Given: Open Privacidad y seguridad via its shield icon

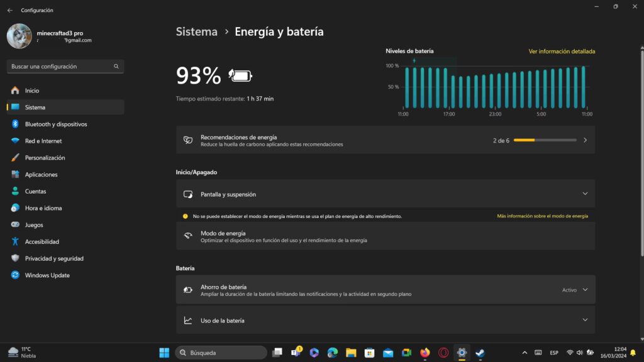Looking at the screenshot, I should point(14,258).
